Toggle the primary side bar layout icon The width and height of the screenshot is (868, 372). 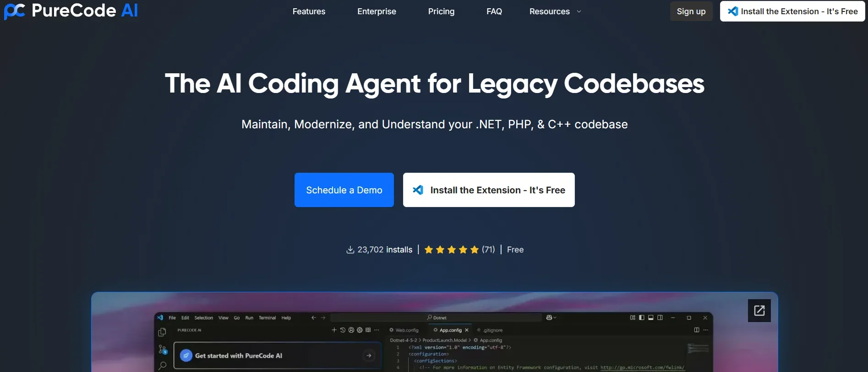[641, 317]
